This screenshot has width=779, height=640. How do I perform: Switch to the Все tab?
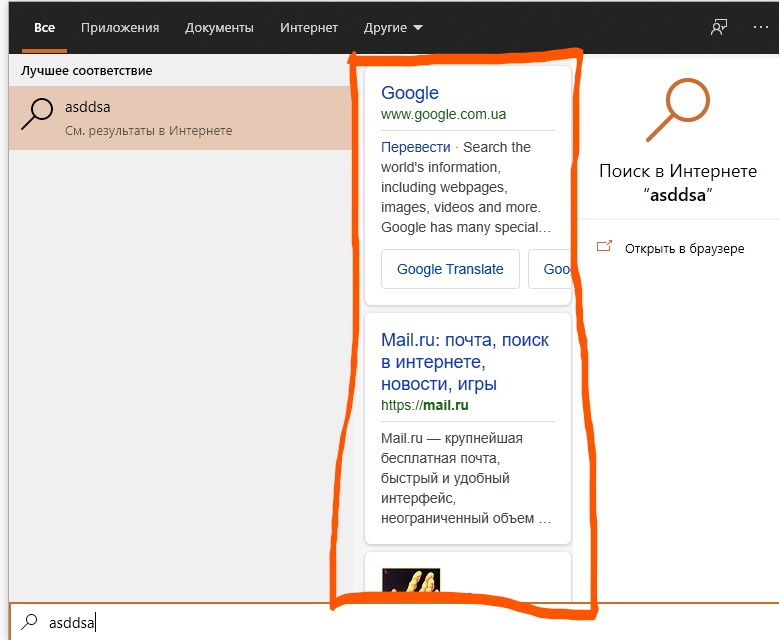pyautogui.click(x=44, y=27)
